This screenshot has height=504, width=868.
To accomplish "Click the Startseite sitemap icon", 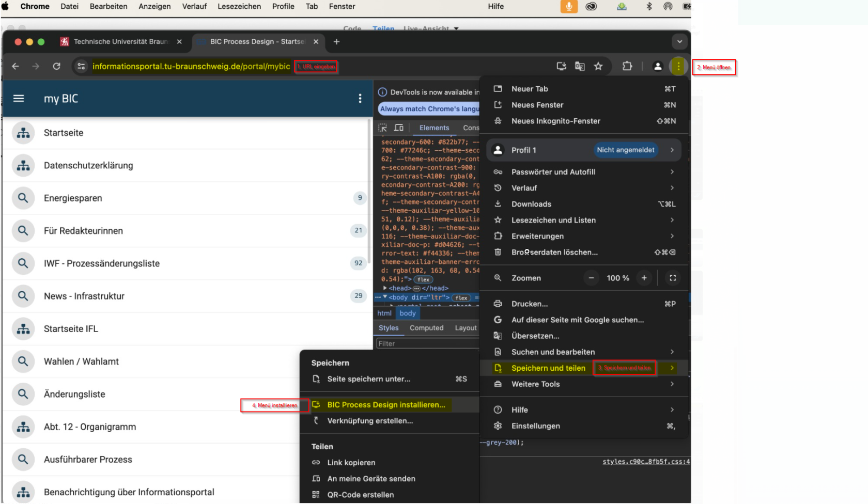I will coord(23,133).
